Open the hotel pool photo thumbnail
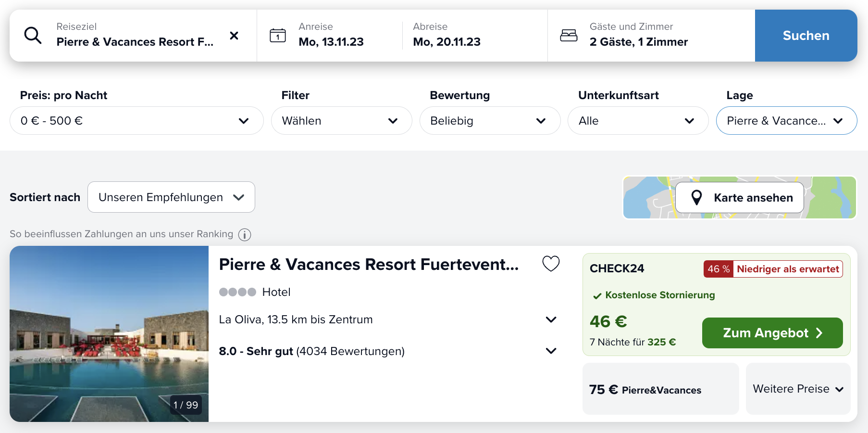The width and height of the screenshot is (868, 433). [109, 334]
